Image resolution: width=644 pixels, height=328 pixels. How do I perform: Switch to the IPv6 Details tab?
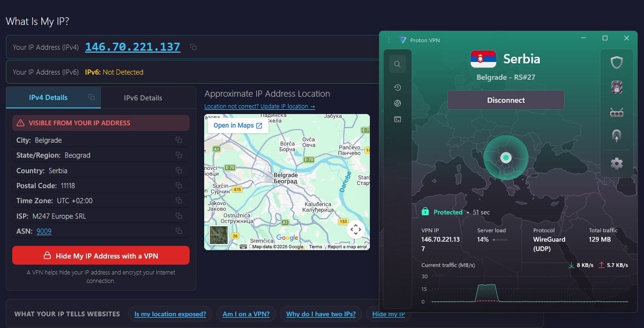(x=143, y=98)
